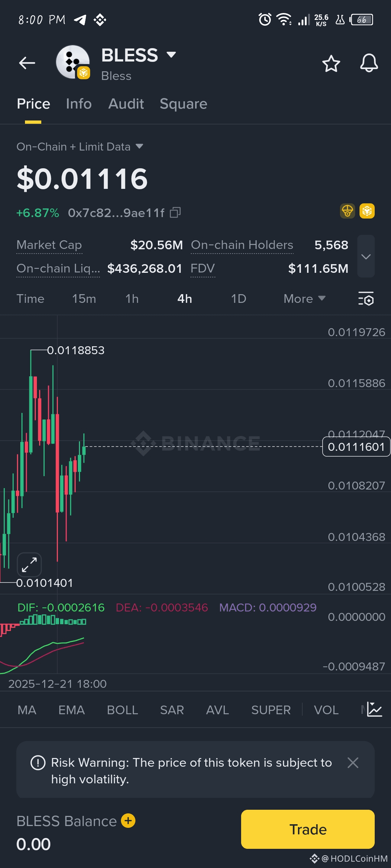Tap the yellow Trade button
The image size is (391, 868).
click(308, 829)
